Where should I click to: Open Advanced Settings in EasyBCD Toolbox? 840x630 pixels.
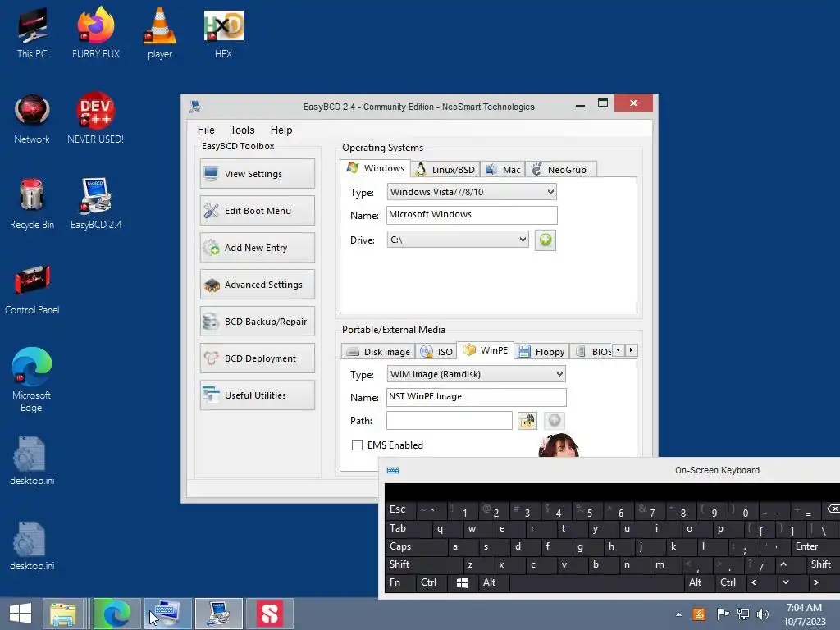tap(257, 285)
